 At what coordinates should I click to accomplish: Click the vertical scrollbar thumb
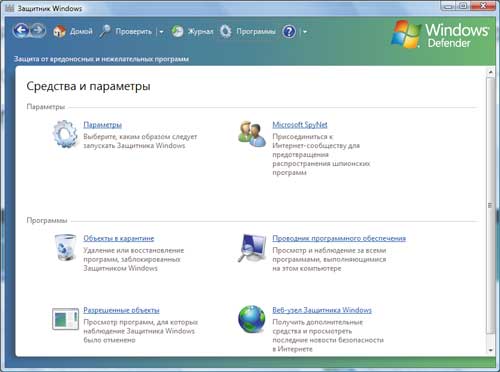[x=490, y=205]
